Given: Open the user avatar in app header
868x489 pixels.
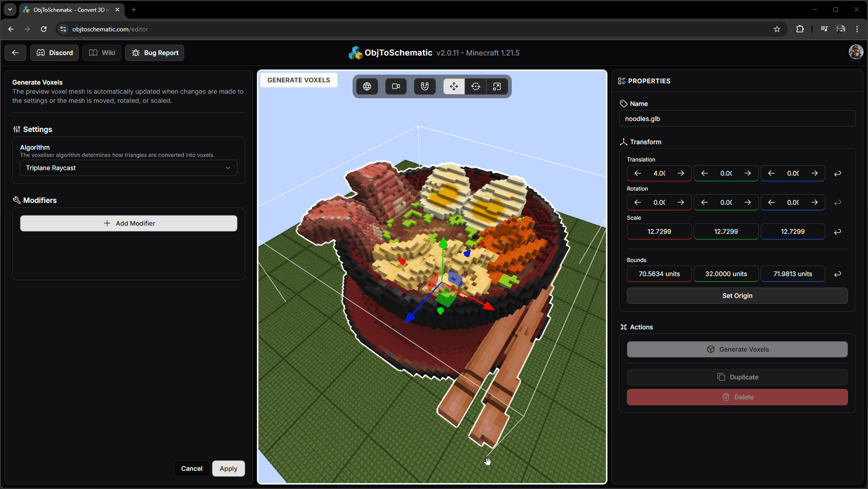Looking at the screenshot, I should click(856, 52).
